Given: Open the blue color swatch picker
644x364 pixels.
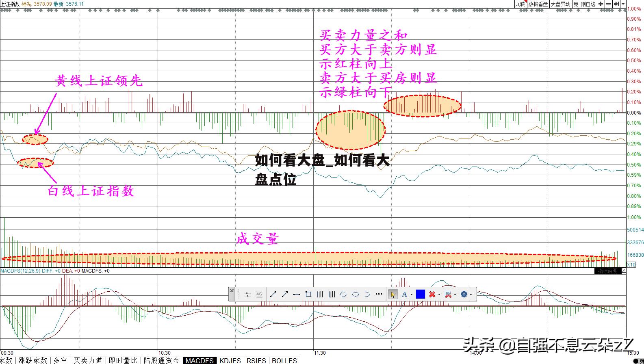Looking at the screenshot, I should 421,294.
